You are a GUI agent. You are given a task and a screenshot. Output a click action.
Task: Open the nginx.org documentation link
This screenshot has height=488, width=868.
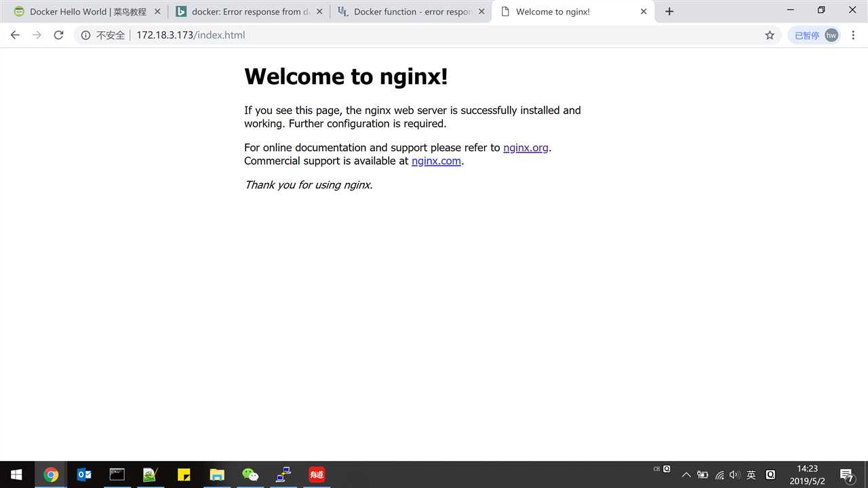526,148
